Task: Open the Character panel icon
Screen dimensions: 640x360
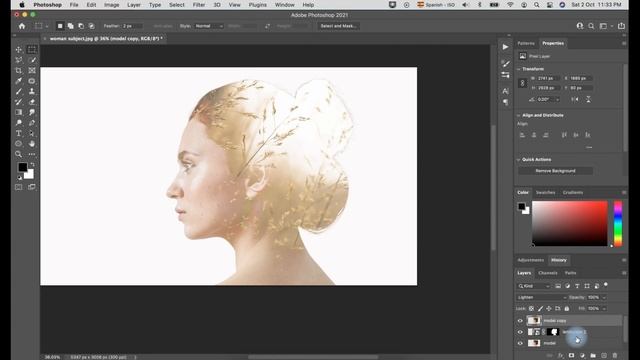Action: (x=505, y=91)
